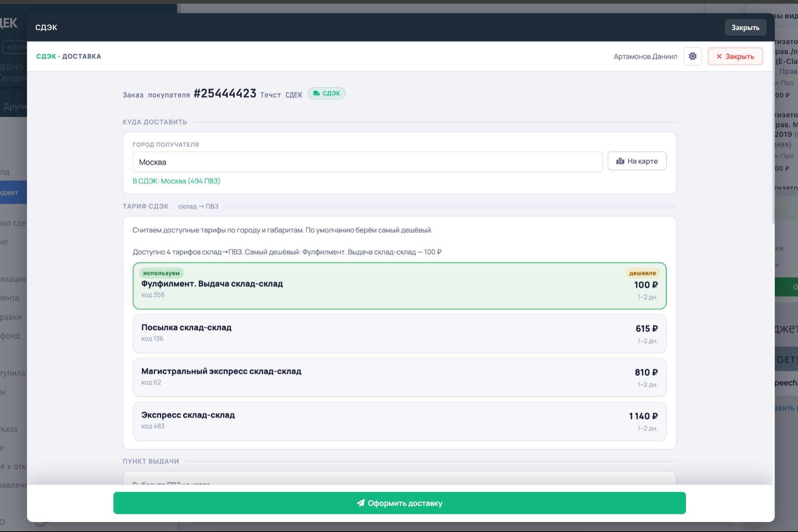Click the ТАРИФ СДЭК section heading

pyautogui.click(x=146, y=206)
